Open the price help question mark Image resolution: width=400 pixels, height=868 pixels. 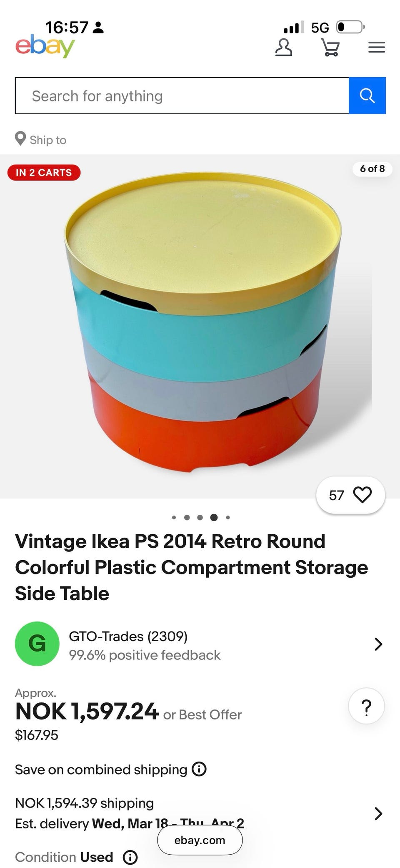click(366, 706)
